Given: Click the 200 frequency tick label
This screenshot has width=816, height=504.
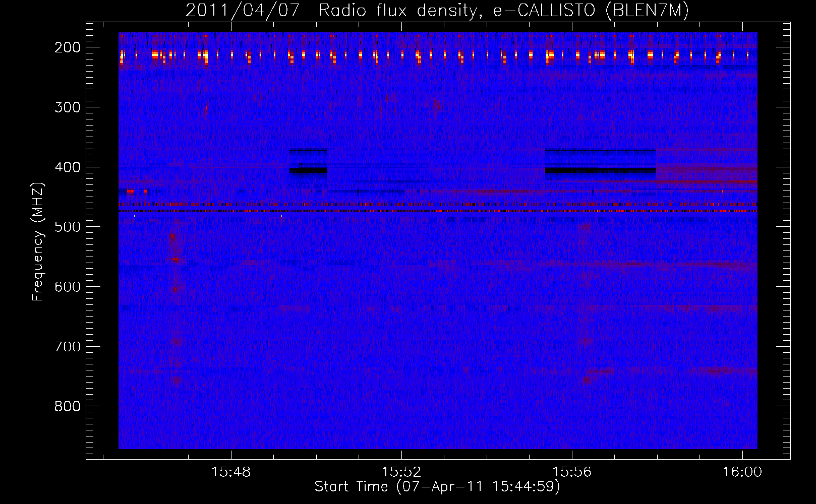Looking at the screenshot, I should [x=67, y=47].
